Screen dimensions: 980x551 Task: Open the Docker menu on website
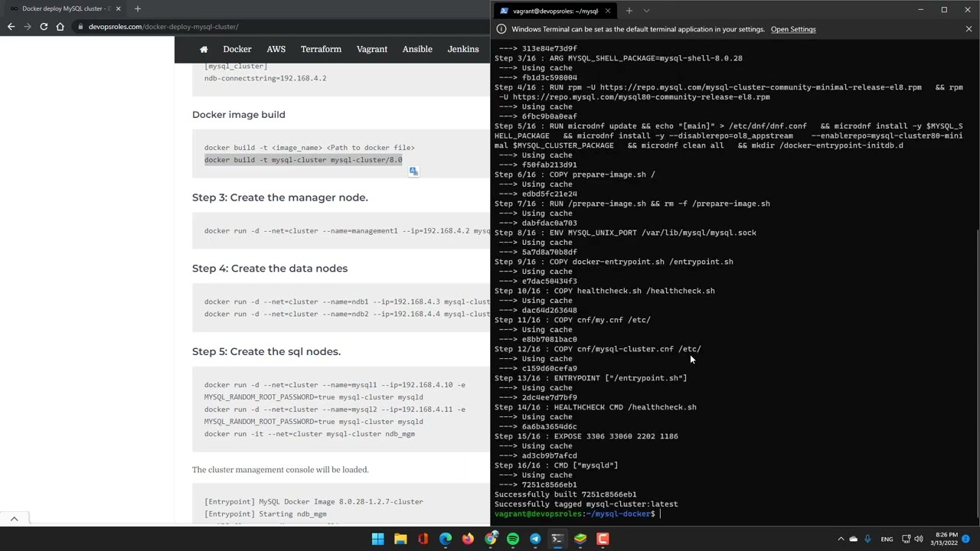[237, 49]
